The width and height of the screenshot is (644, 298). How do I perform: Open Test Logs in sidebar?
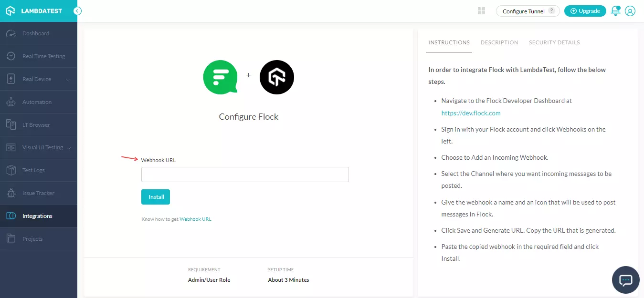click(33, 170)
